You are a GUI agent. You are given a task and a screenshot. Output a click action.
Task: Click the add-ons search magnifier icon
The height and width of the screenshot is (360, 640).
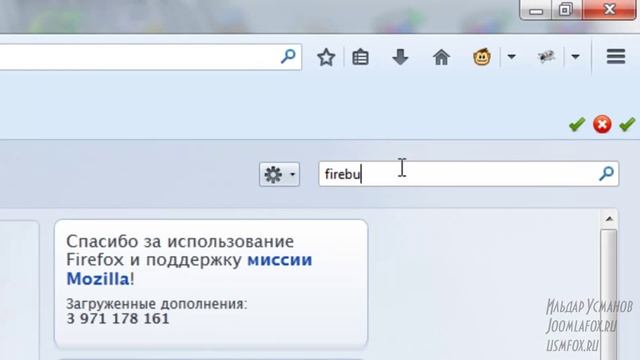tap(607, 173)
